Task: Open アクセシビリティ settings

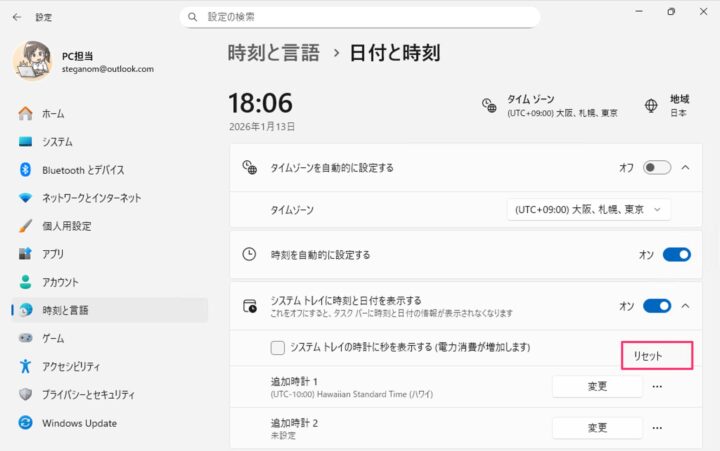Action: click(x=73, y=366)
